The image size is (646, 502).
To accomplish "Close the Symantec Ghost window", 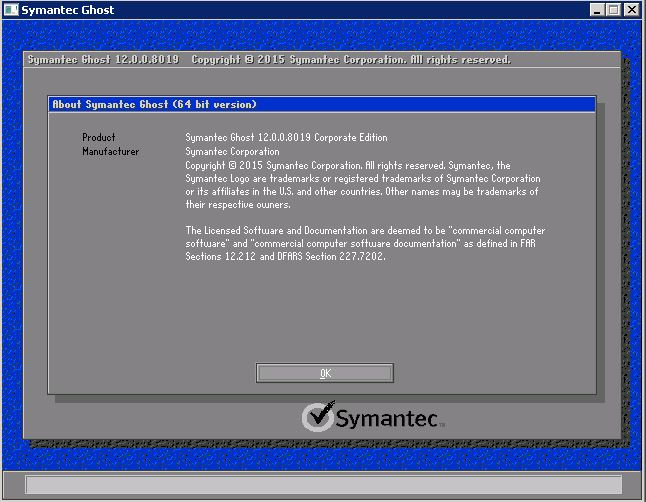I will (x=631, y=9).
